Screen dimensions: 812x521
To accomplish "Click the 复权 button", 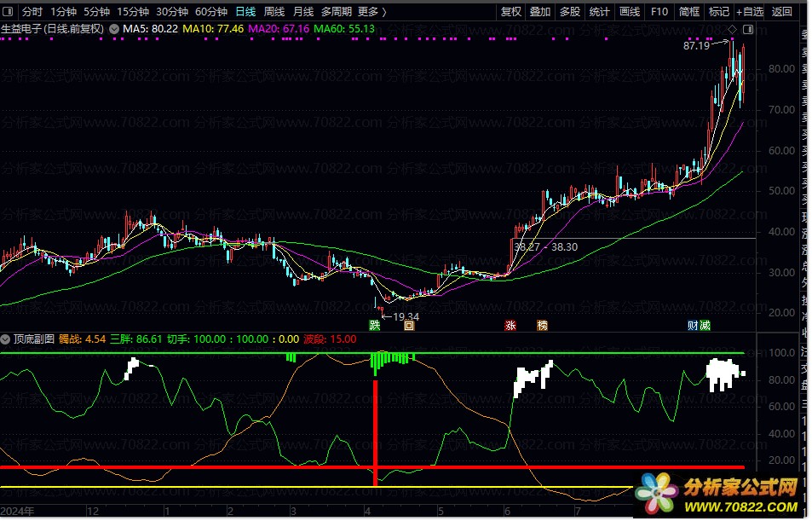I will [510, 11].
